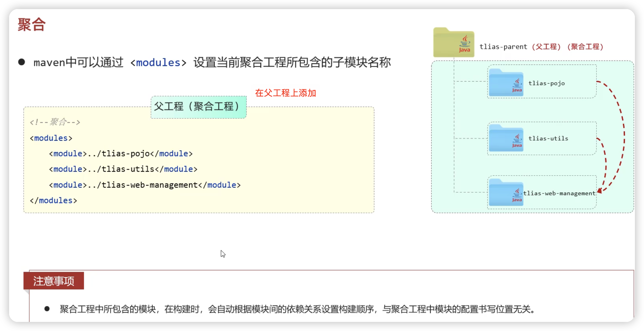644x331 pixels.
Task: Click the tlias-web-management blue folder icon
Action: click(x=506, y=192)
